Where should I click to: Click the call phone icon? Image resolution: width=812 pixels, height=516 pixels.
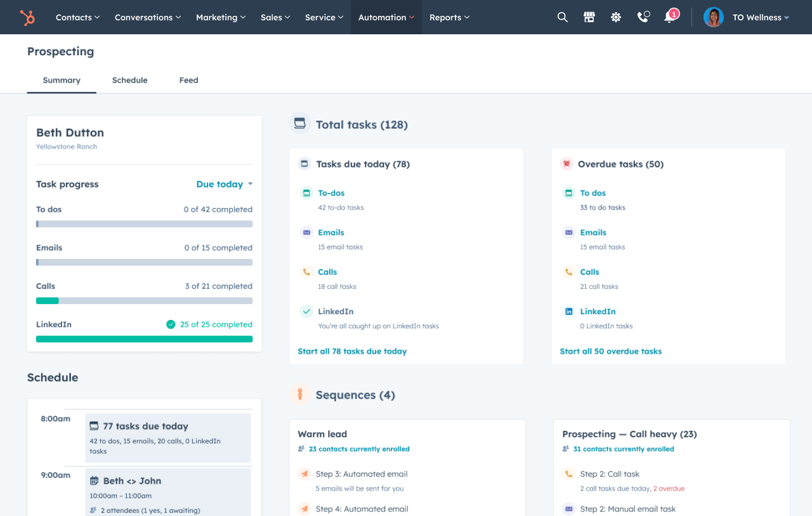(643, 17)
